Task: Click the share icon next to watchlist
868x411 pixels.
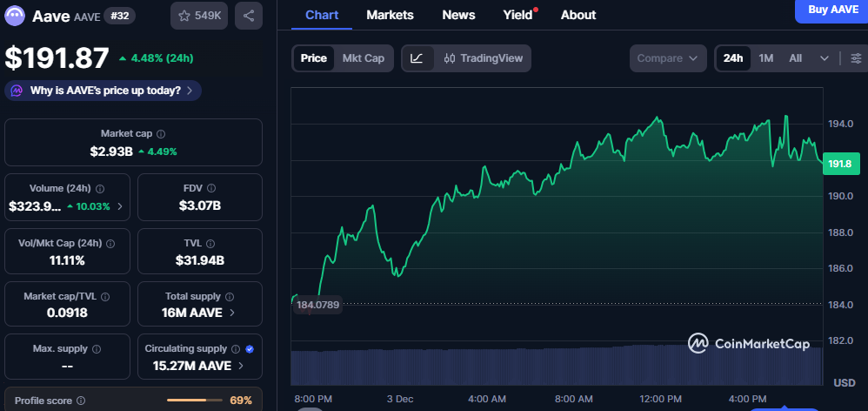Action: click(249, 16)
